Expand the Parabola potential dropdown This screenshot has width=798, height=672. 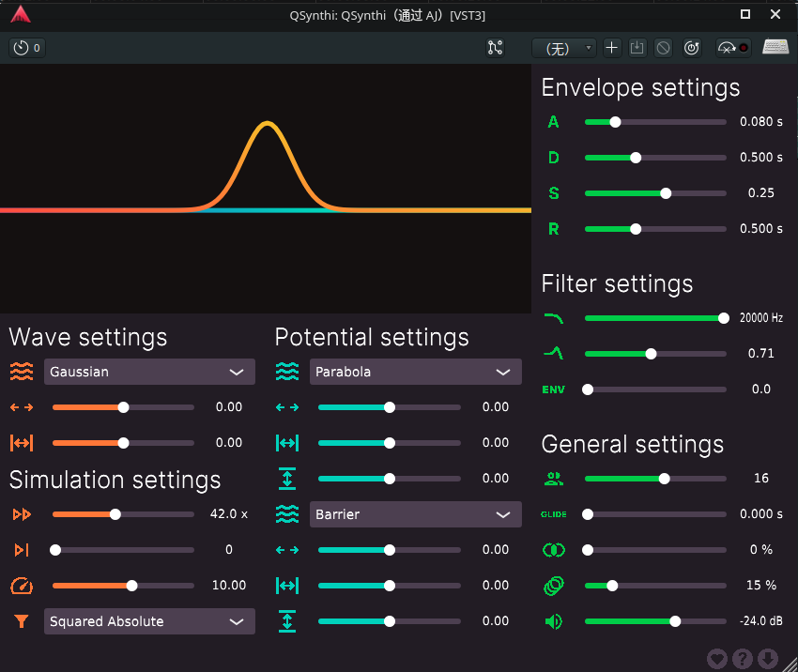(x=415, y=372)
